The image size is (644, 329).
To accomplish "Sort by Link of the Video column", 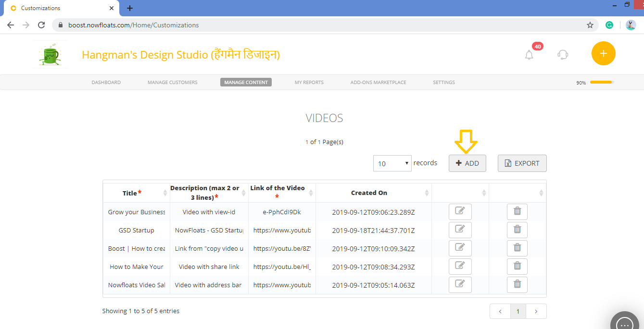I will (x=282, y=193).
